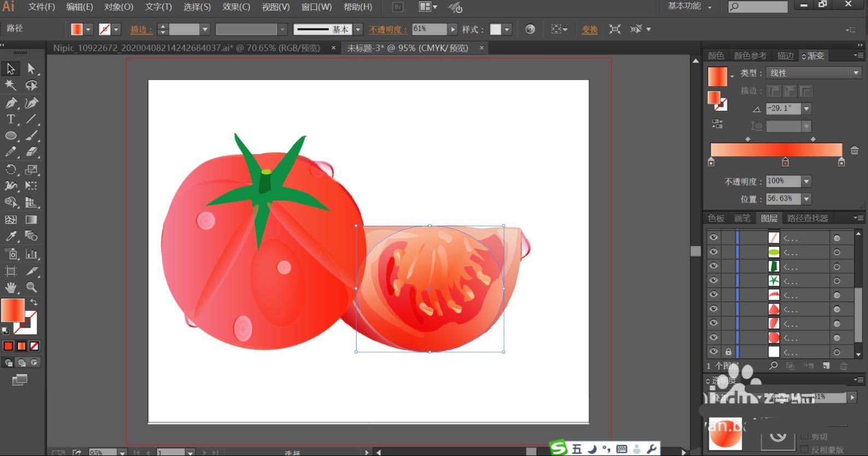Select the Ellipse tool
Screen dimensions: 868x456
pos(10,136)
